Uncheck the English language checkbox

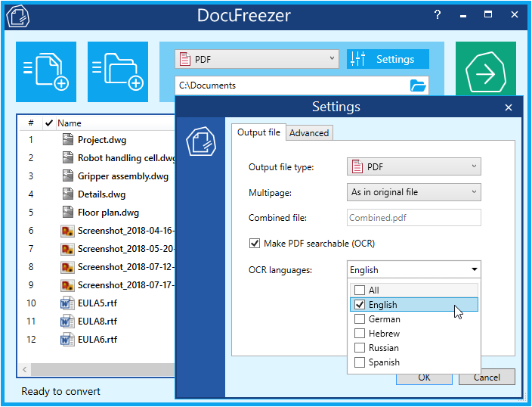(359, 304)
